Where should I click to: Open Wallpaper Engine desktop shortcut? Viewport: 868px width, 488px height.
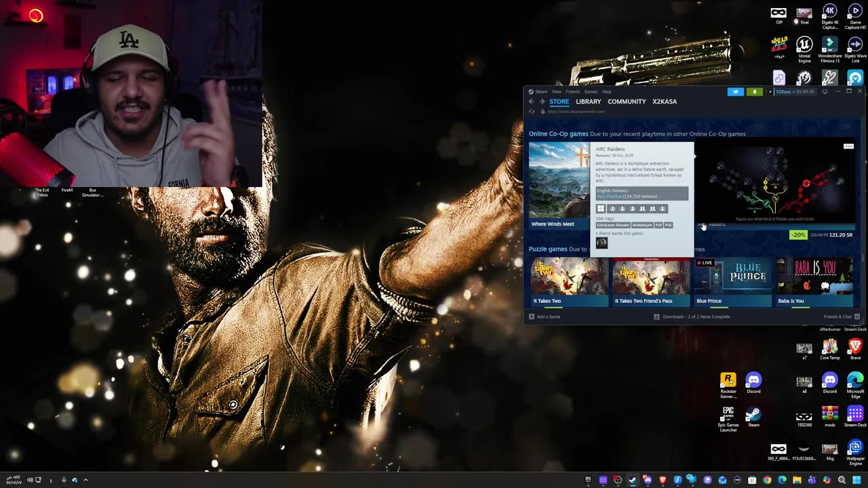[x=855, y=453]
